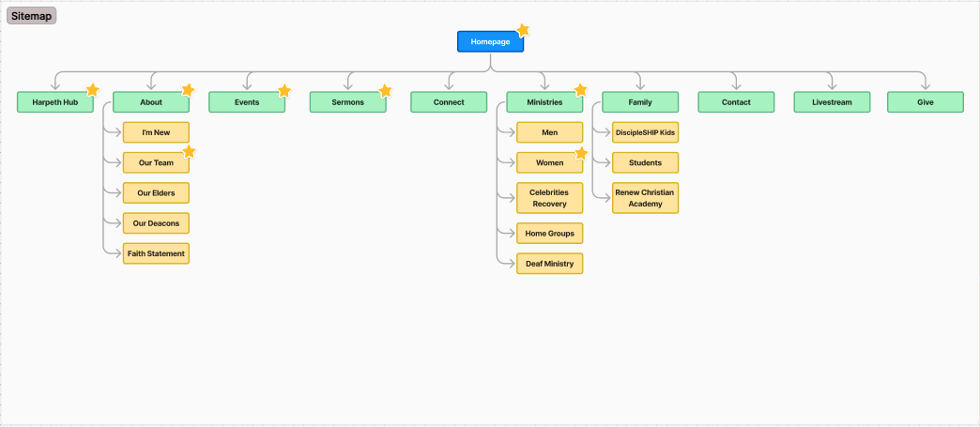The image size is (980, 427).
Task: Click the star icon on Homepage node
Action: [x=523, y=31]
